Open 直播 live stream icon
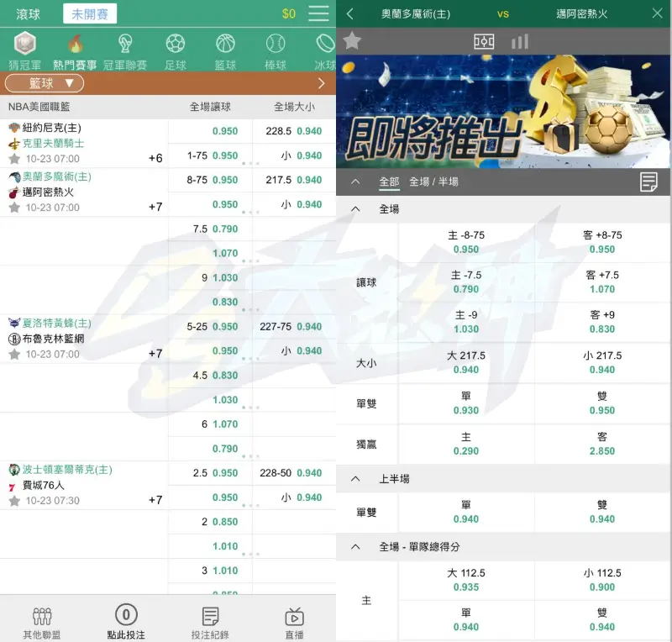 coord(294,624)
